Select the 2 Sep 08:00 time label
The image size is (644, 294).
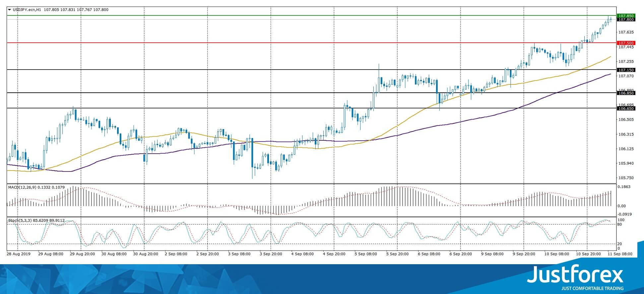click(176, 254)
